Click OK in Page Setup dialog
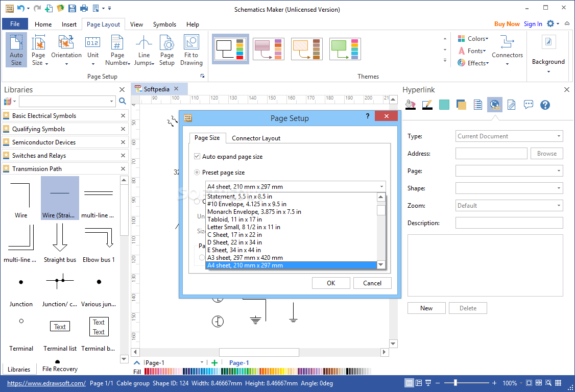This screenshot has width=575, height=392. click(331, 283)
